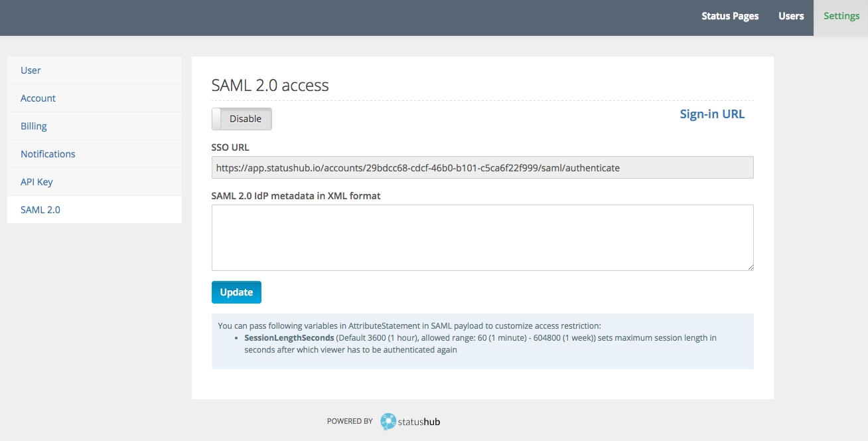Go to the Users tab
868x441 pixels.
point(791,16)
